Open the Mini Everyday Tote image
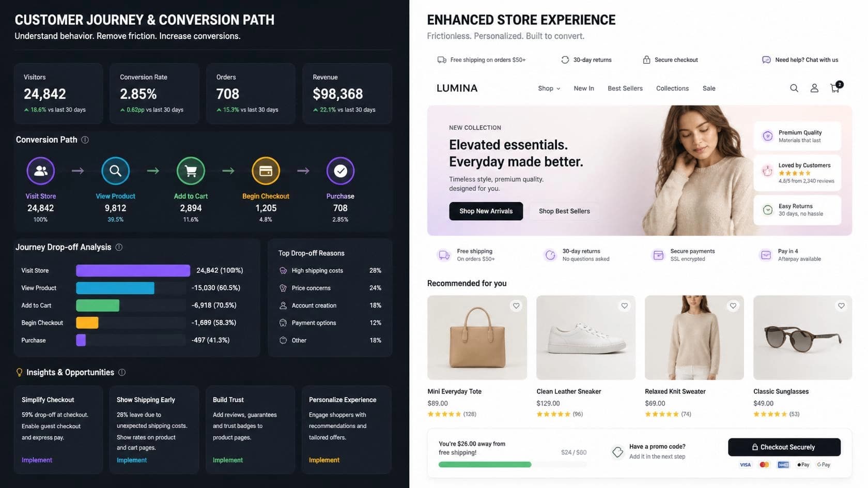Image resolution: width=868 pixels, height=488 pixels. point(477,338)
